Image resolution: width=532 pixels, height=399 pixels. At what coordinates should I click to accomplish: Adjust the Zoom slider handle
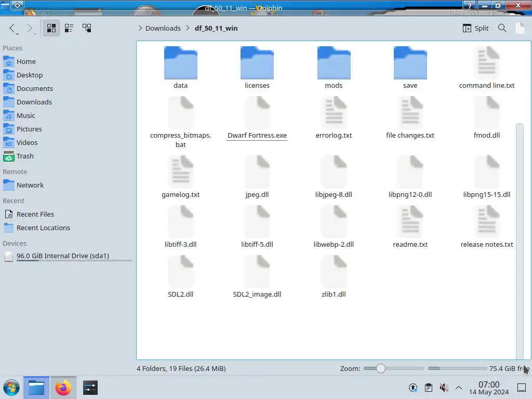point(381,368)
